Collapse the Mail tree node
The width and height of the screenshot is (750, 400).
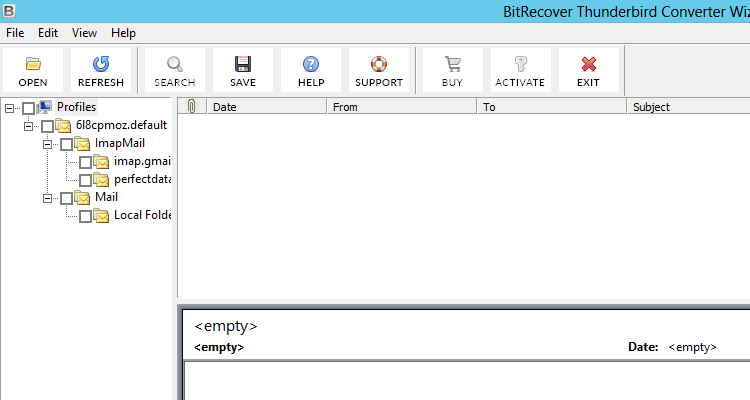(47, 198)
